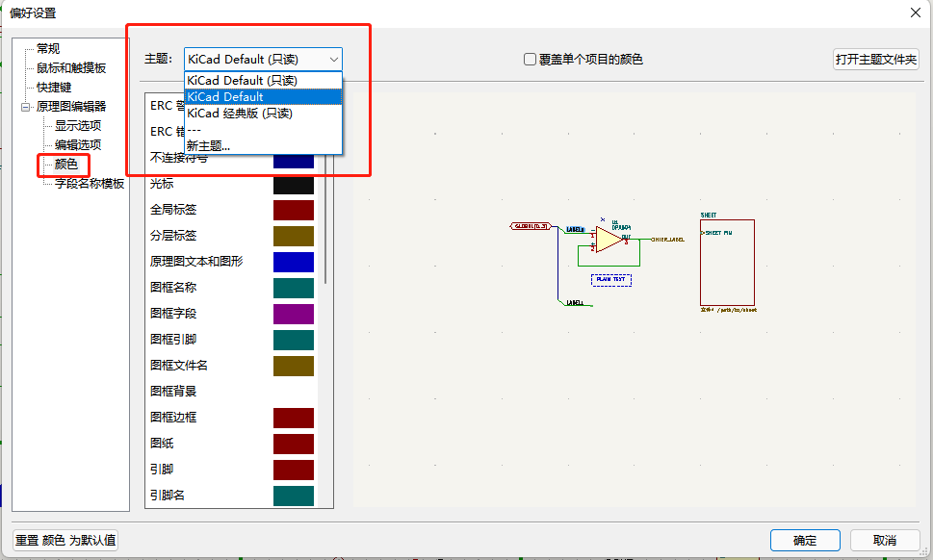933x560 pixels.
Task: Change the 光标 color swatch
Action: tap(294, 185)
